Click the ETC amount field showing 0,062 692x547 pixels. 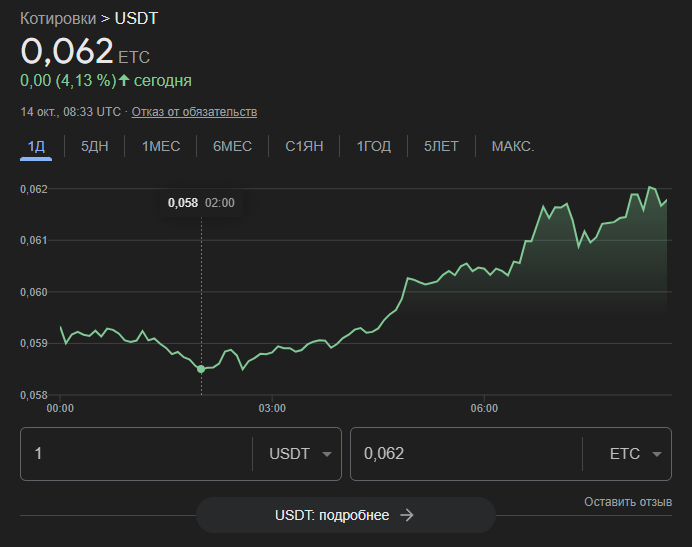[465, 454]
